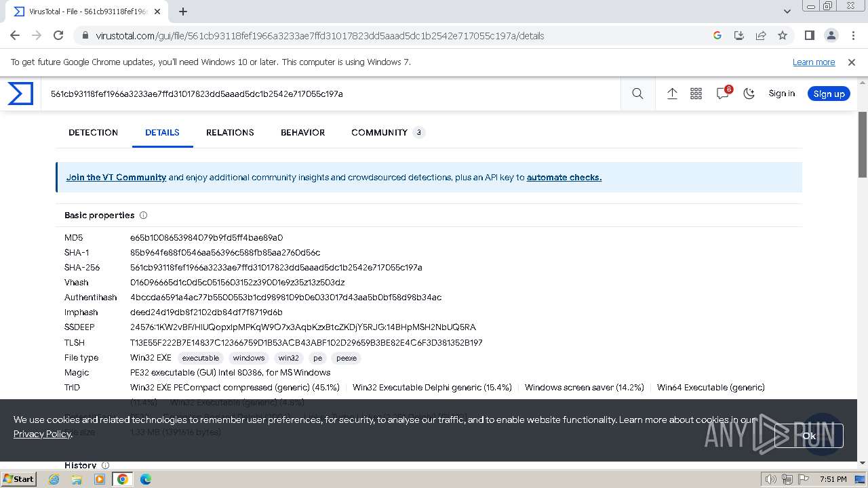Open the Chrome three-dot menu

click(853, 35)
